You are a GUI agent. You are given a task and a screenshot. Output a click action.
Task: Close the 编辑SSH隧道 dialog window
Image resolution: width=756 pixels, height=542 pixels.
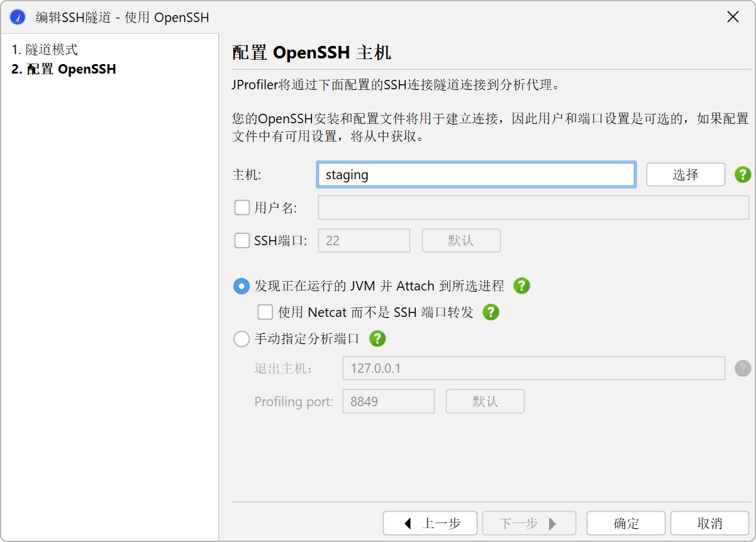[733, 17]
